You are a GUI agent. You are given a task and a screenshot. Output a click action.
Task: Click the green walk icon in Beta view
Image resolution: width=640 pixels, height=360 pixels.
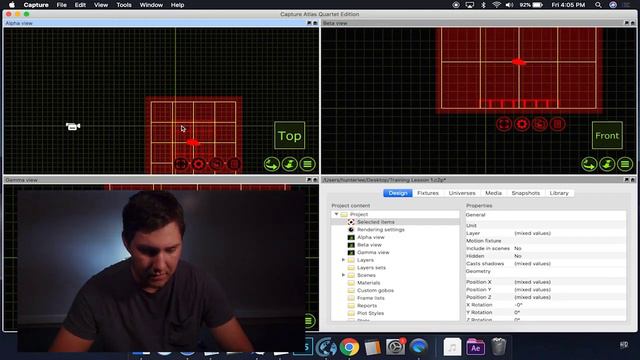[607, 164]
